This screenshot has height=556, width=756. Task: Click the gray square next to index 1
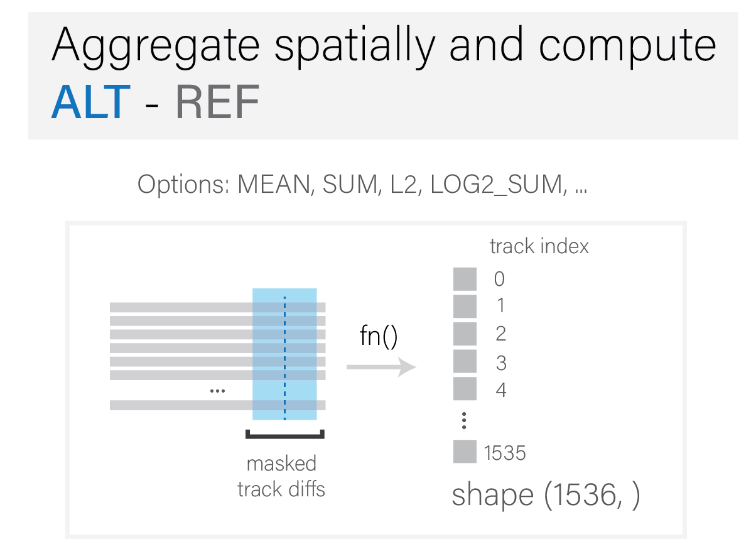tap(465, 306)
